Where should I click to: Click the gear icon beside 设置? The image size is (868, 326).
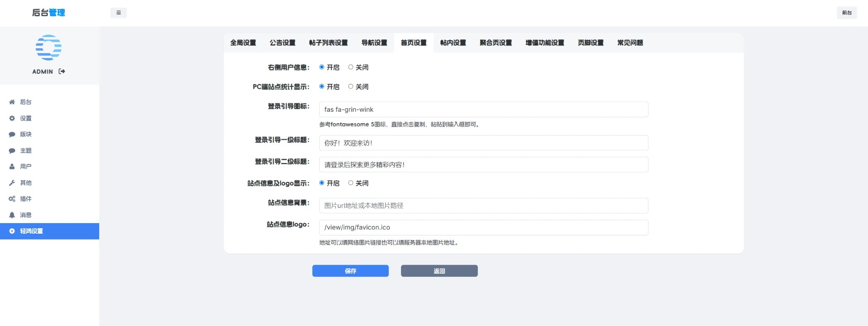[12, 118]
